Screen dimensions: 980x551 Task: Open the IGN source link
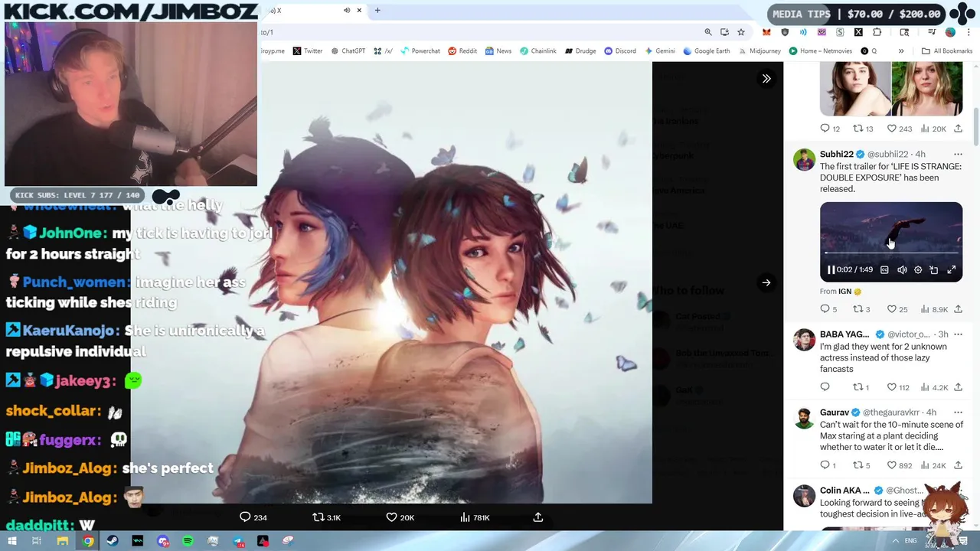pos(845,292)
